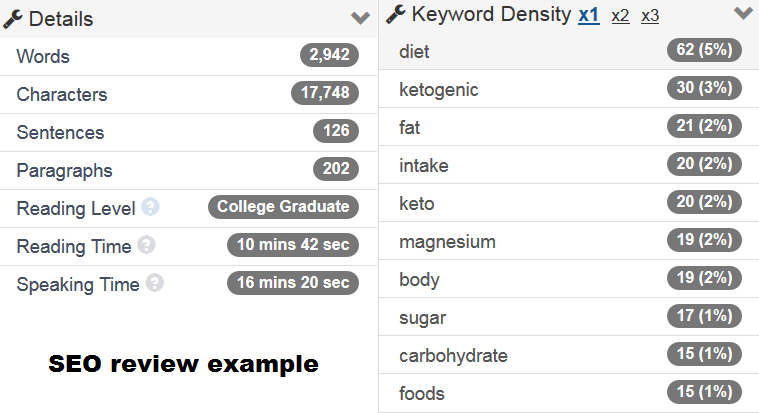Click the Keyword Density wrench icon

(x=395, y=14)
